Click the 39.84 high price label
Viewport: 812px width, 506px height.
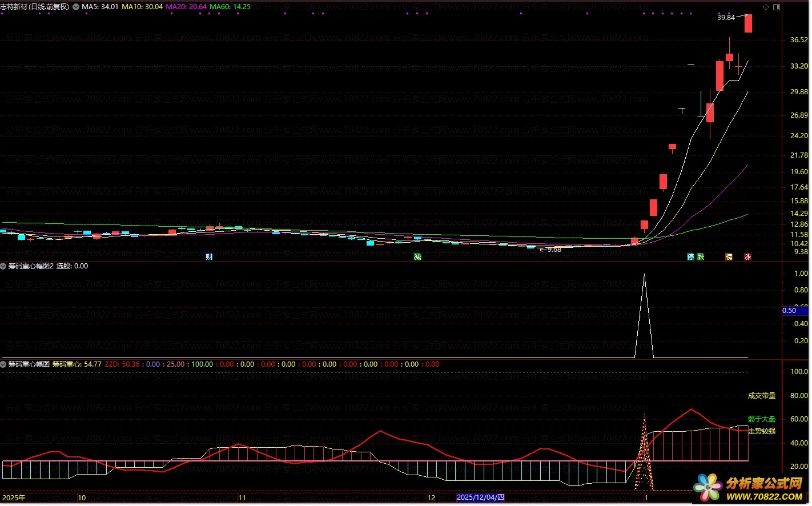(726, 18)
